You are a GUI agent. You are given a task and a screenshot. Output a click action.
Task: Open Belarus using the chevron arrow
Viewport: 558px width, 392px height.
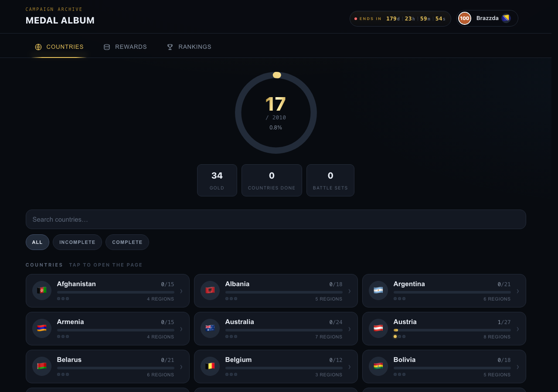pyautogui.click(x=181, y=367)
